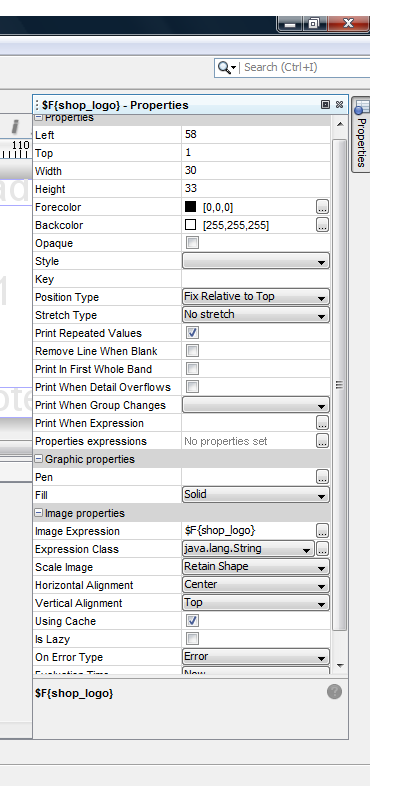Open Properties expressions ellipsis button
406x792 pixels.
pos(322,441)
